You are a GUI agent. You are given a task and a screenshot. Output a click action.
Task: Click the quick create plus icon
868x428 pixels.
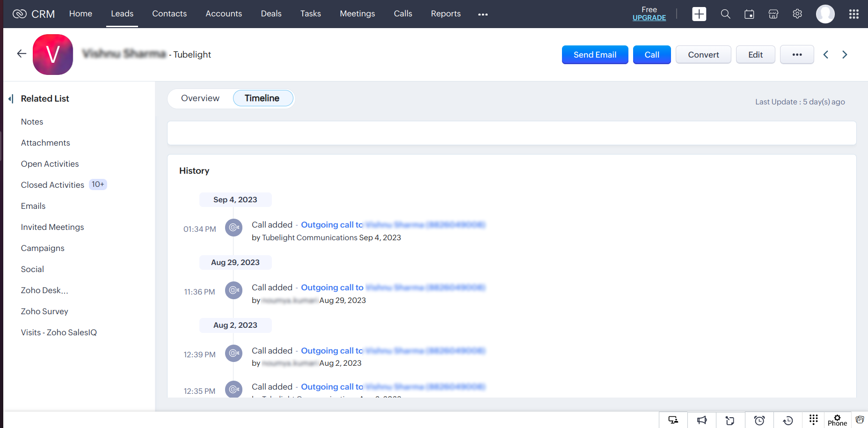699,14
